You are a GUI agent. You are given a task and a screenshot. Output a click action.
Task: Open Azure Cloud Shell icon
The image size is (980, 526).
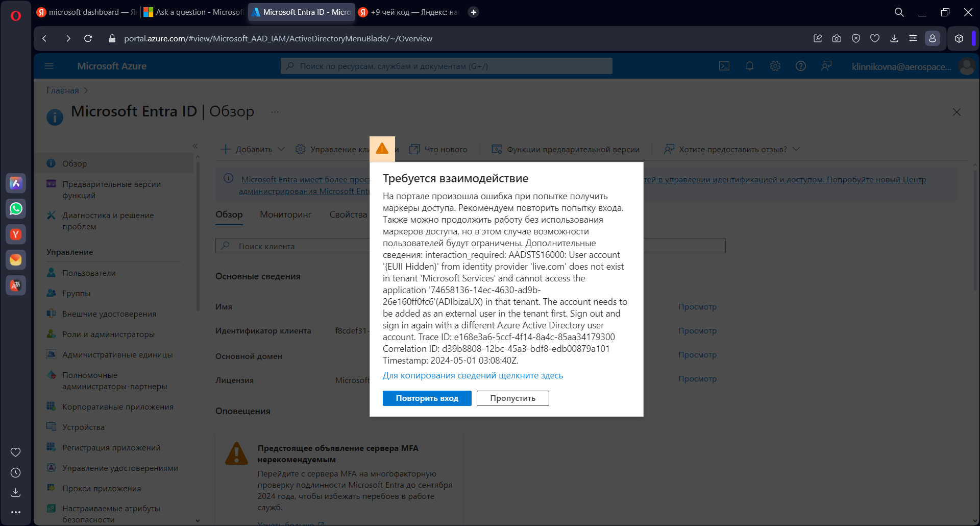point(724,66)
